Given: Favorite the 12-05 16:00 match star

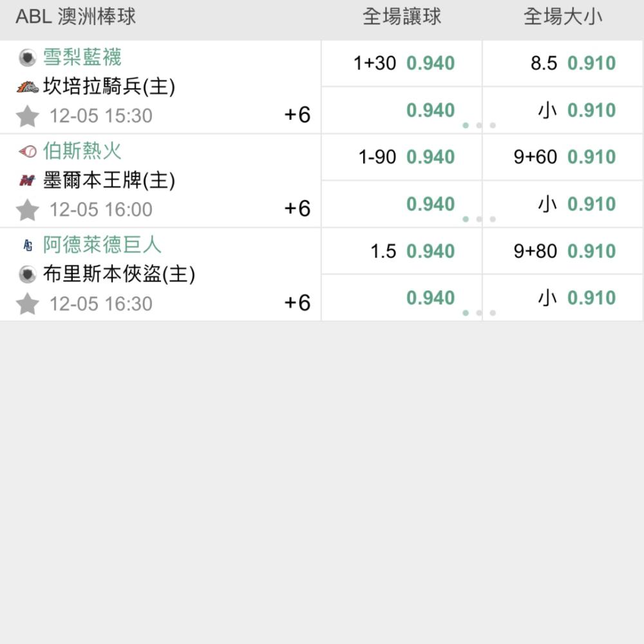Looking at the screenshot, I should (28, 210).
